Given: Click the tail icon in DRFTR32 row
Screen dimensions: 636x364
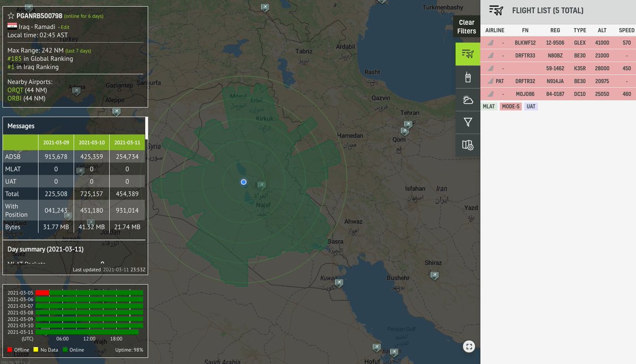Looking at the screenshot, I should 490,82.
